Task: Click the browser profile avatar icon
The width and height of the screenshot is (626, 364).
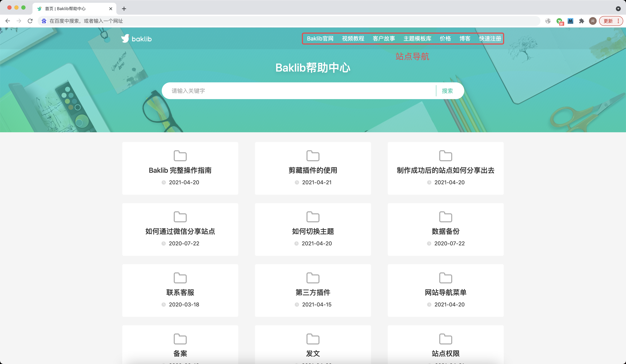Action: (593, 21)
